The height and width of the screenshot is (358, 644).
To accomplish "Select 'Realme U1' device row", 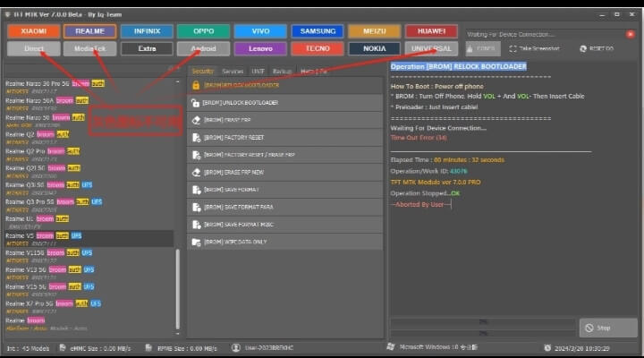I will click(89, 222).
